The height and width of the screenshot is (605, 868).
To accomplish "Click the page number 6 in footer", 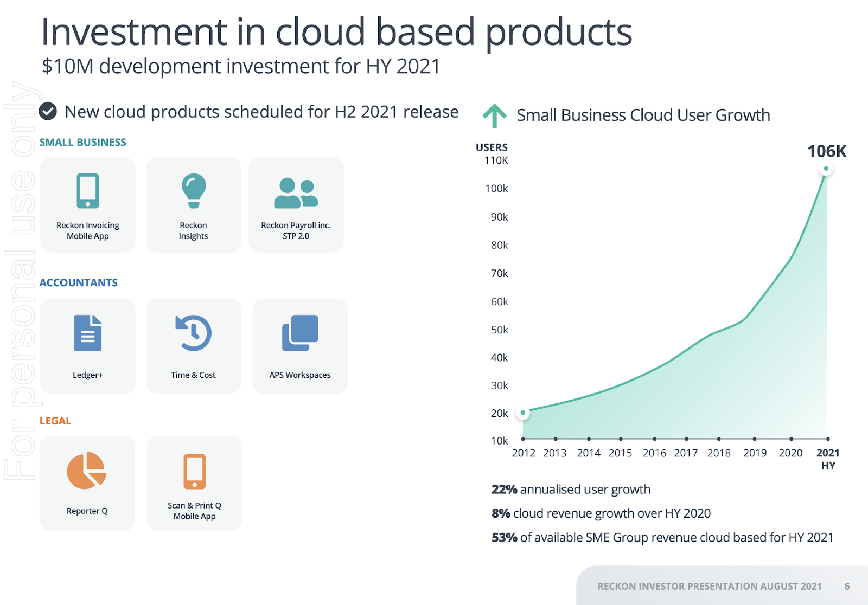I will pos(847,586).
